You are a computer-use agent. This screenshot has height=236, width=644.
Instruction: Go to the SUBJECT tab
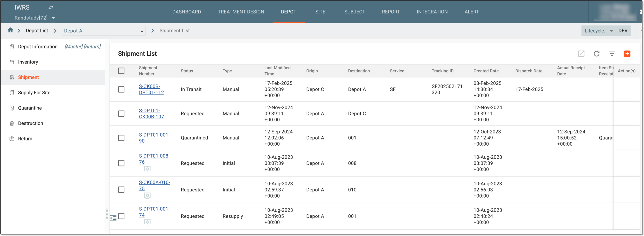point(355,12)
